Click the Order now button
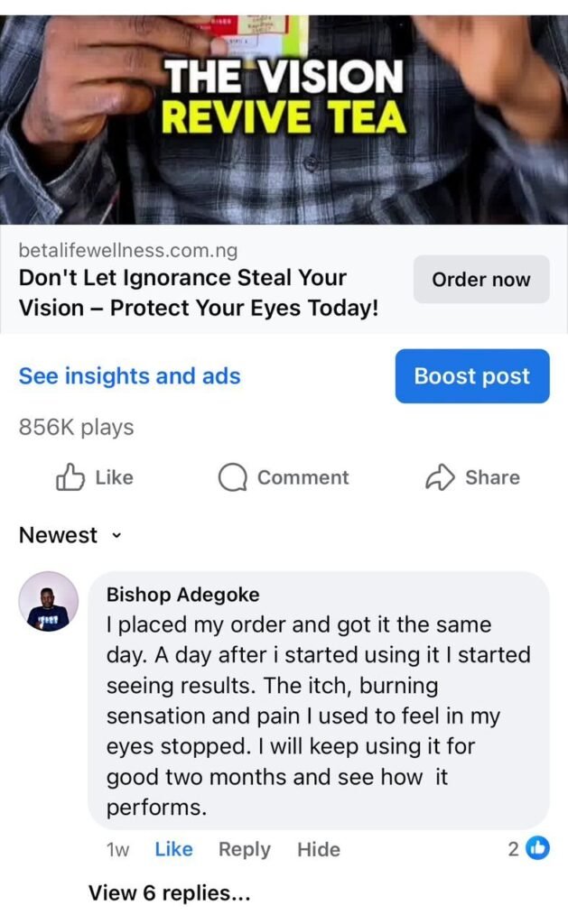568x924 pixels. [481, 280]
